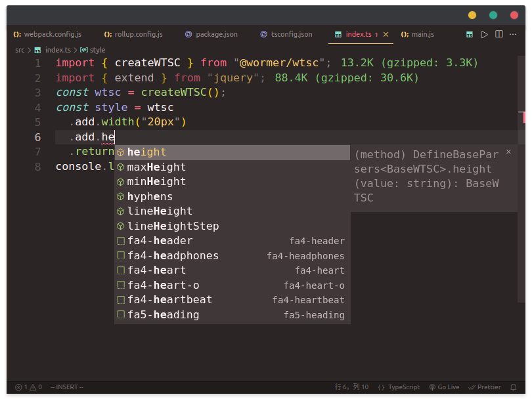
Task: Pick the lineHeightStep suggestion
Action: [232, 226]
